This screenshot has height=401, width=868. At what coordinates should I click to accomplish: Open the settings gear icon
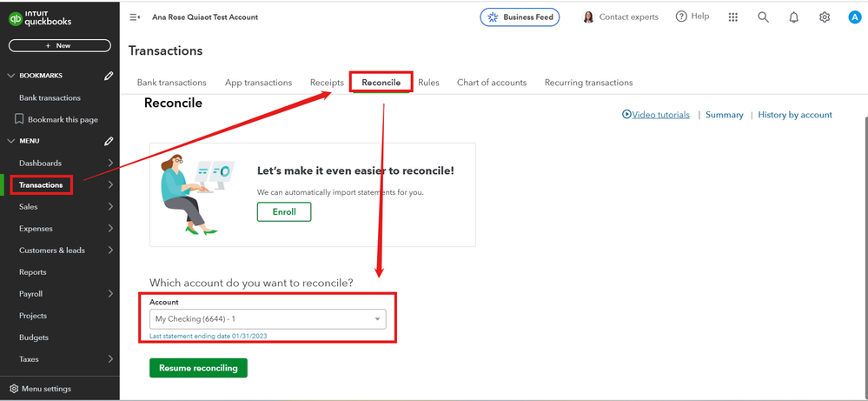pyautogui.click(x=825, y=17)
